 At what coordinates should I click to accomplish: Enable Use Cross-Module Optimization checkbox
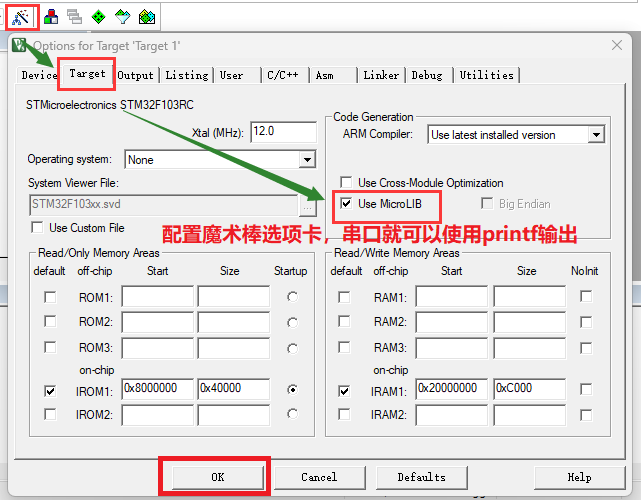click(346, 182)
